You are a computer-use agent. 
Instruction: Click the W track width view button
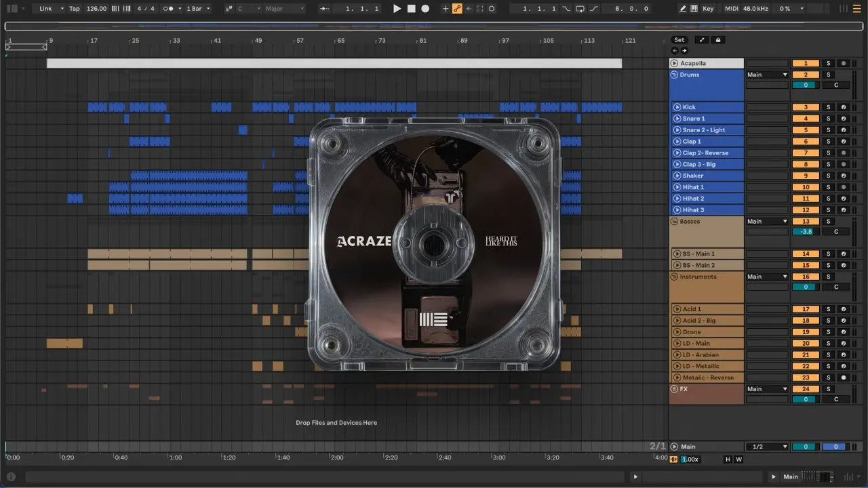(x=738, y=460)
